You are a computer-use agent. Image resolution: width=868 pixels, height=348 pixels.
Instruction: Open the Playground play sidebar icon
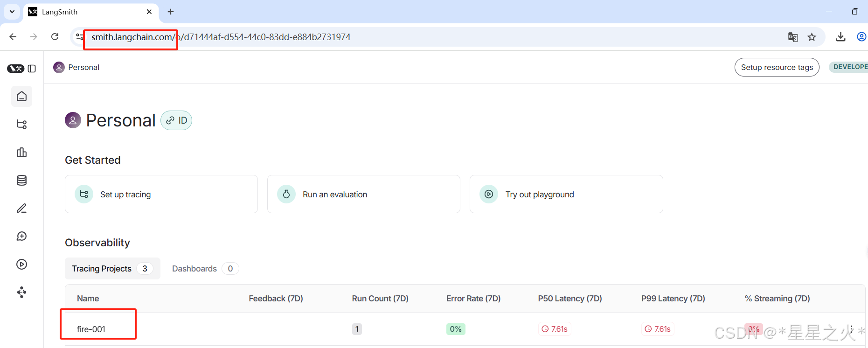21,264
